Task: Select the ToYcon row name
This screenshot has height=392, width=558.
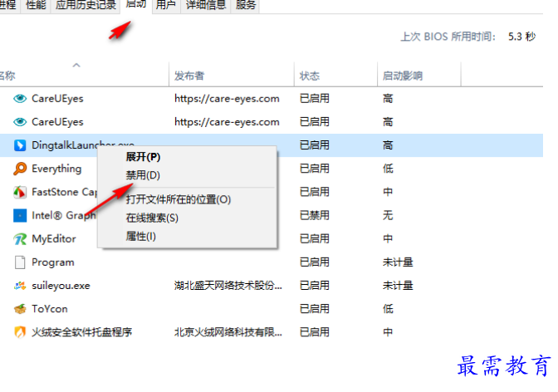Action: coord(50,309)
